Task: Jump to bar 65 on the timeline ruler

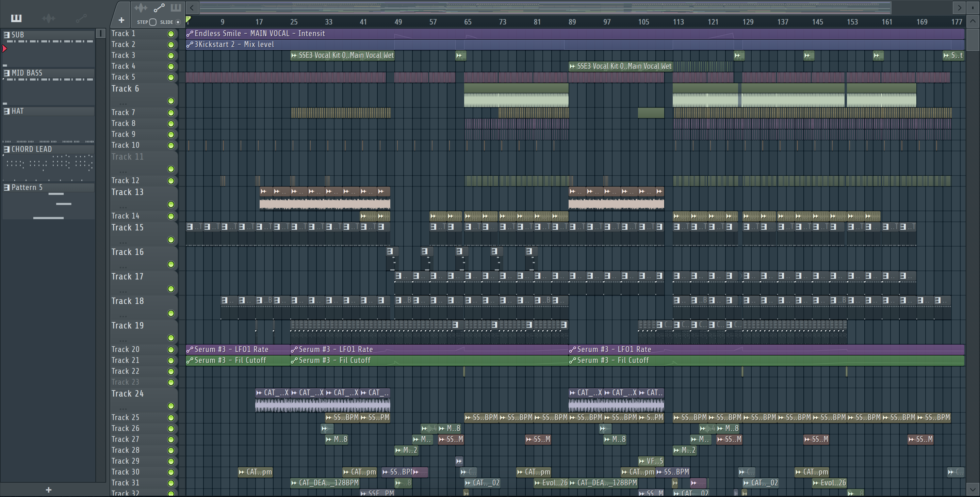Action: 468,22
